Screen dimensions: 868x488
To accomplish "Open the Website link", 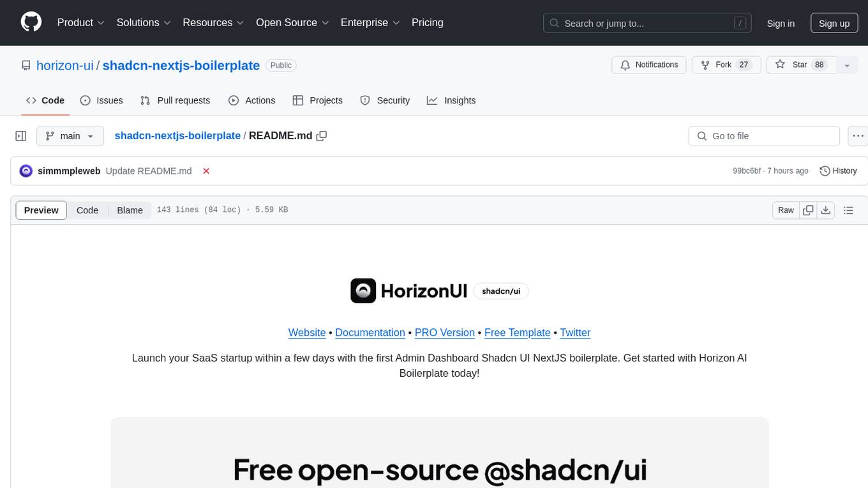I will 307,333.
